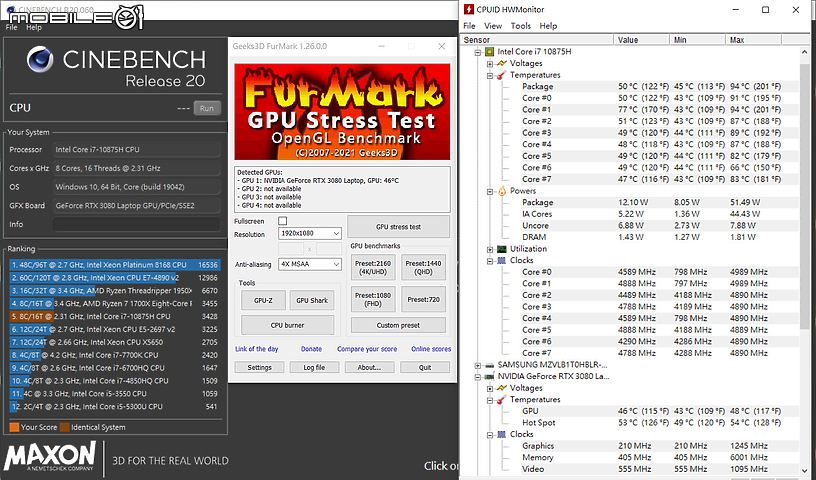This screenshot has height=480, width=816.
Task: Click the SAMSUNG MZVLB1T0HBLR drive icon
Action: tap(489, 365)
